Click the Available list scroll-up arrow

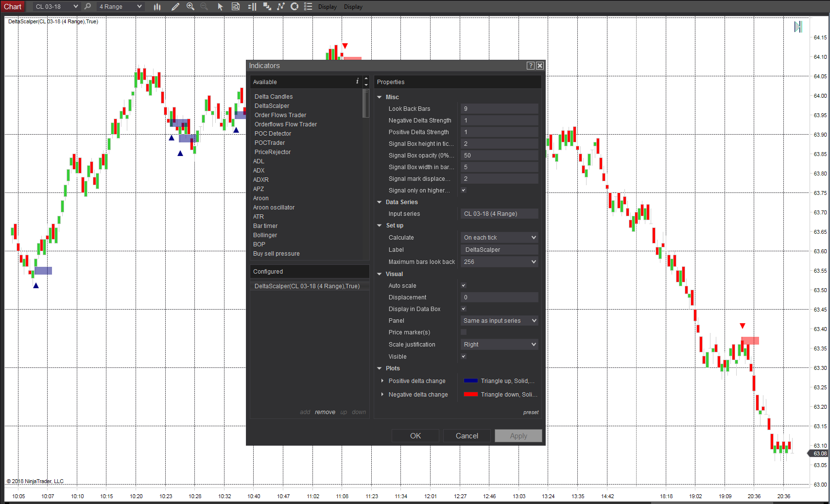click(366, 78)
